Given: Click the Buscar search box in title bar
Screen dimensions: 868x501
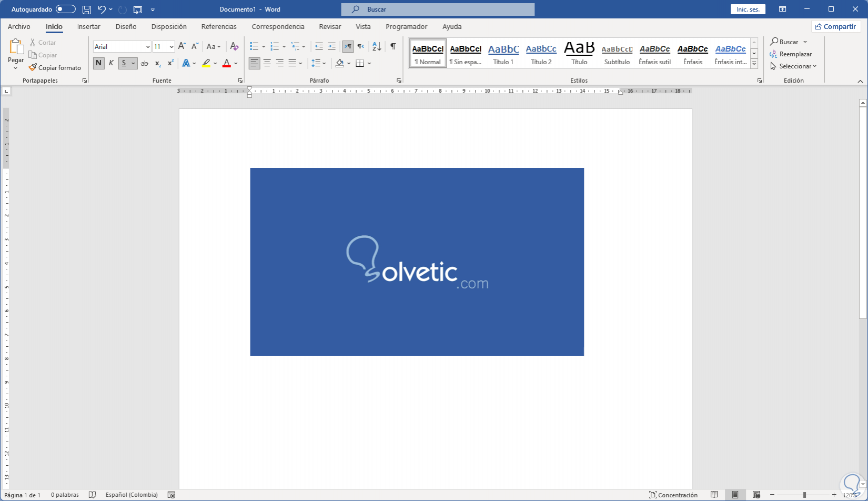Looking at the screenshot, I should coord(438,9).
